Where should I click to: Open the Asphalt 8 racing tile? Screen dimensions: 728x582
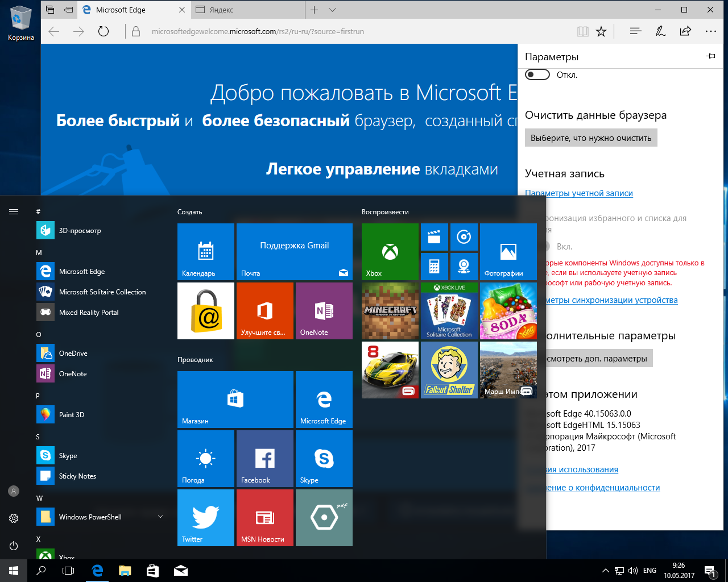390,370
